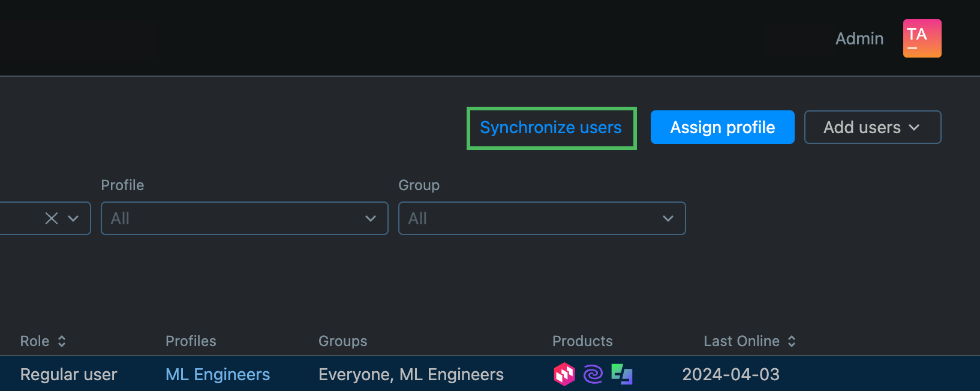
Task: Click the Products column header
Action: pyautogui.click(x=582, y=341)
